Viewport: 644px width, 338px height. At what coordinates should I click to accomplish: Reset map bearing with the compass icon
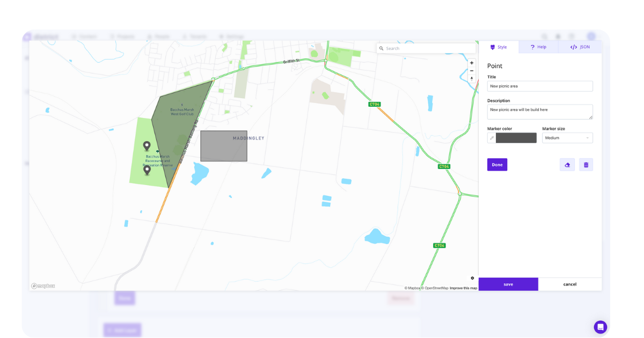click(471, 78)
